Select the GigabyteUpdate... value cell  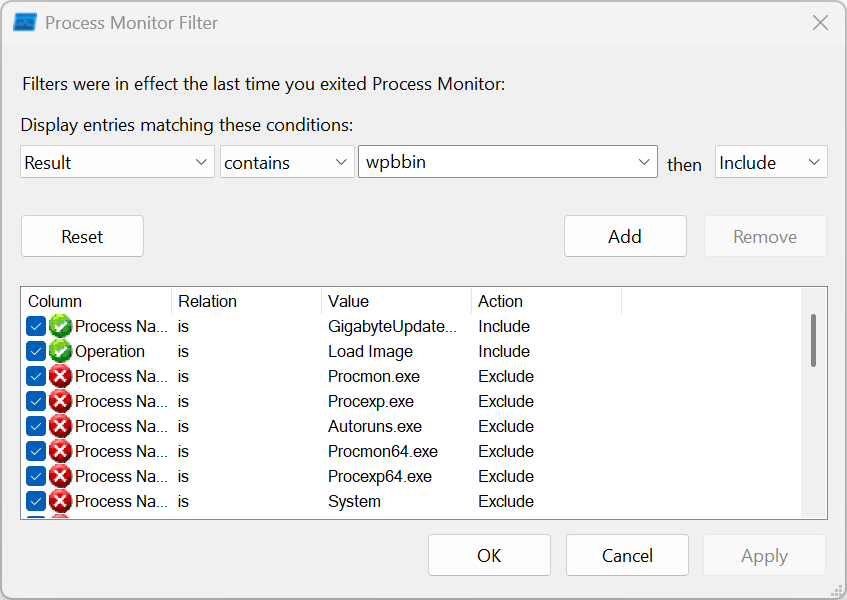click(392, 326)
